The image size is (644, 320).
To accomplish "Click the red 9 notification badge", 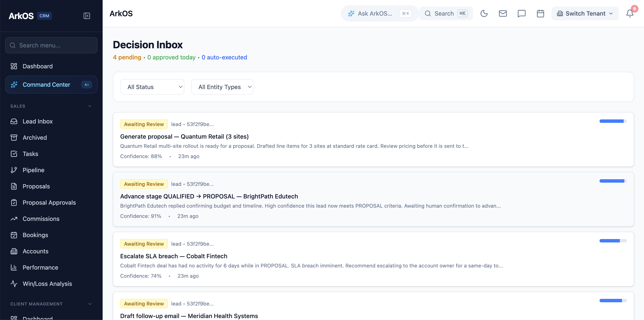I will tap(634, 9).
